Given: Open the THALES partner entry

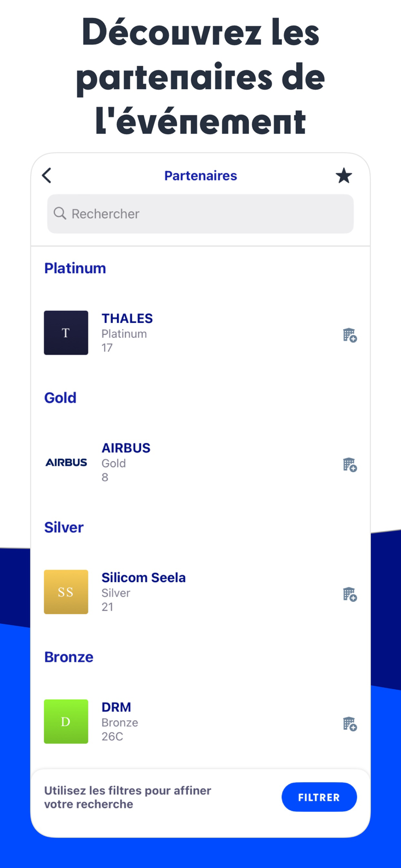Looking at the screenshot, I should pyautogui.click(x=127, y=318).
